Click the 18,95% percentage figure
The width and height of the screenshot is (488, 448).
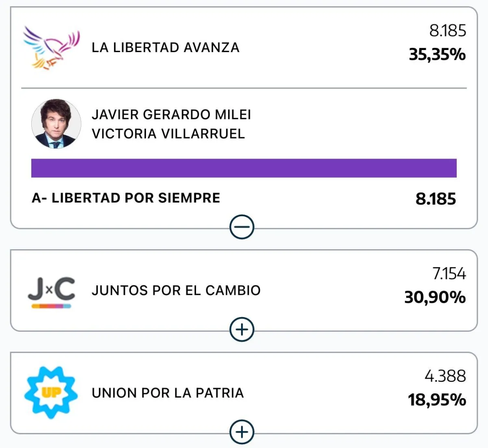tap(437, 400)
